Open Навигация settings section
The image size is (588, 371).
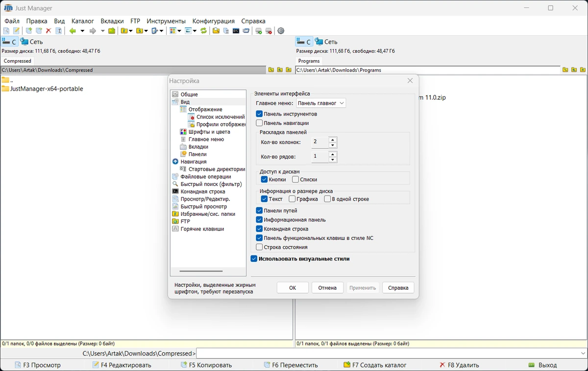pos(193,162)
